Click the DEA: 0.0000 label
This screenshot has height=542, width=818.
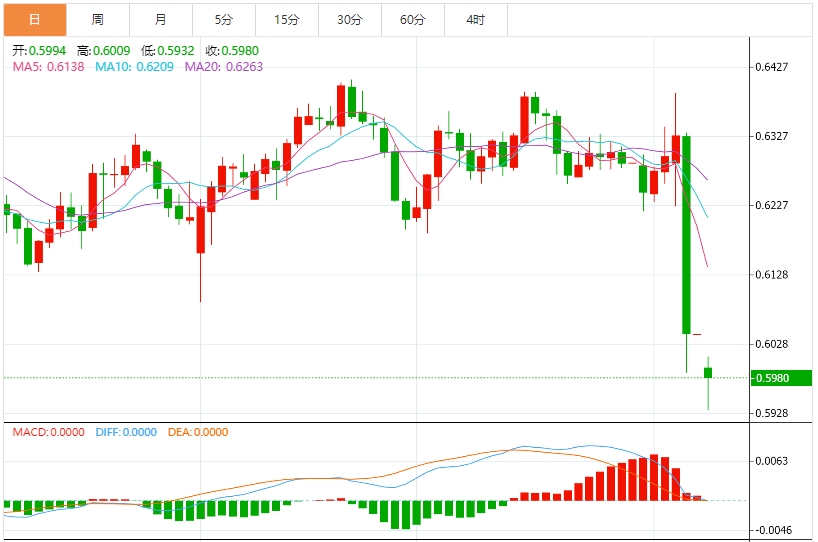click(198, 432)
